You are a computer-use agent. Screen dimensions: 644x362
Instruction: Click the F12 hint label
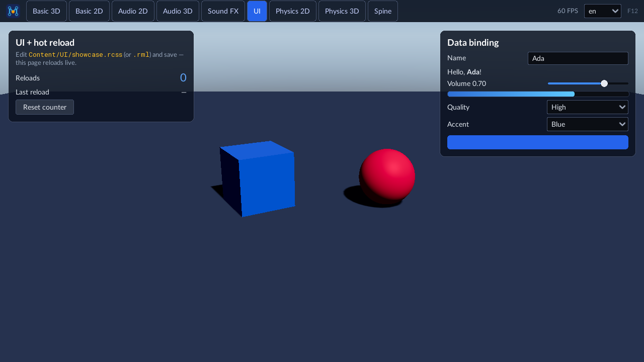click(632, 11)
